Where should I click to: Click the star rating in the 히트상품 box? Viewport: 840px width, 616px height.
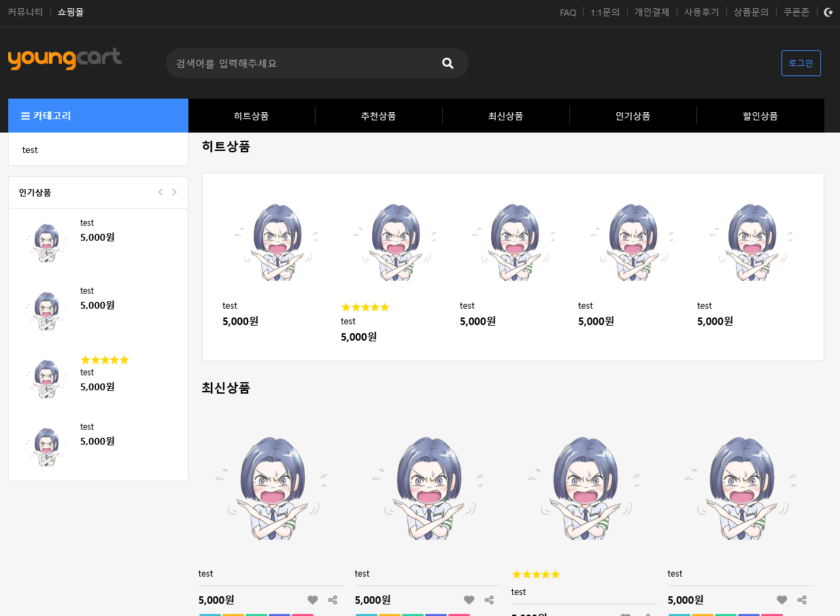[x=365, y=307]
